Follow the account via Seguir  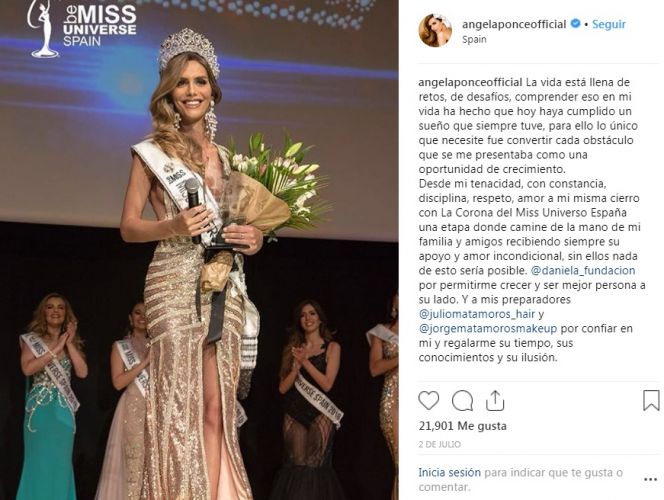click(609, 24)
